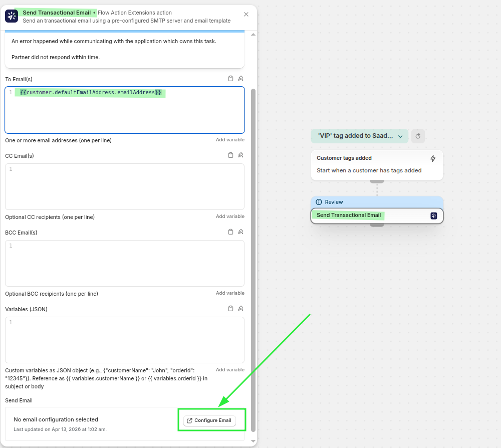Click the Review info icon on action node
501x448 pixels.
pyautogui.click(x=319, y=202)
